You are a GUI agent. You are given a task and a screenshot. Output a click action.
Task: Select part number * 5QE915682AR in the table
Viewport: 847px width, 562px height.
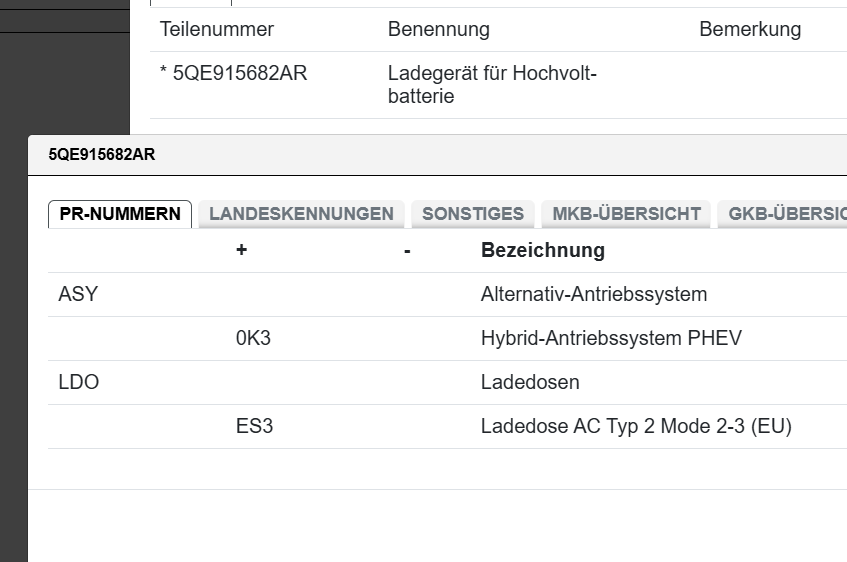click(234, 74)
